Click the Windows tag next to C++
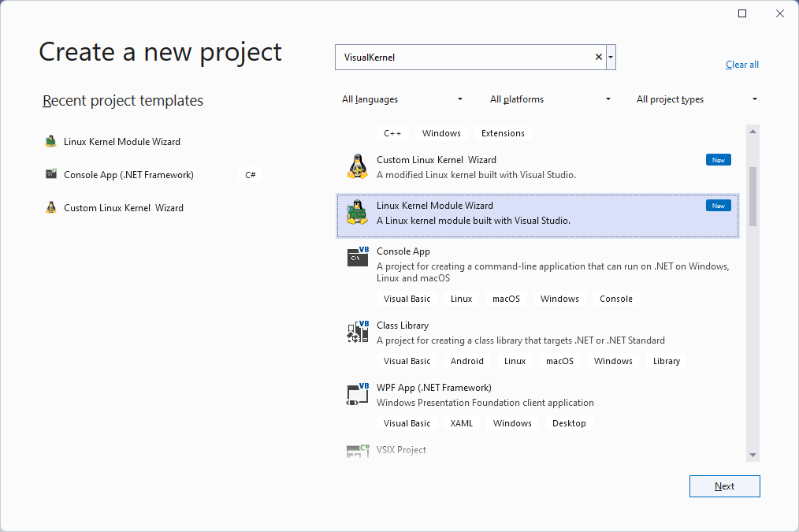 pyautogui.click(x=441, y=133)
